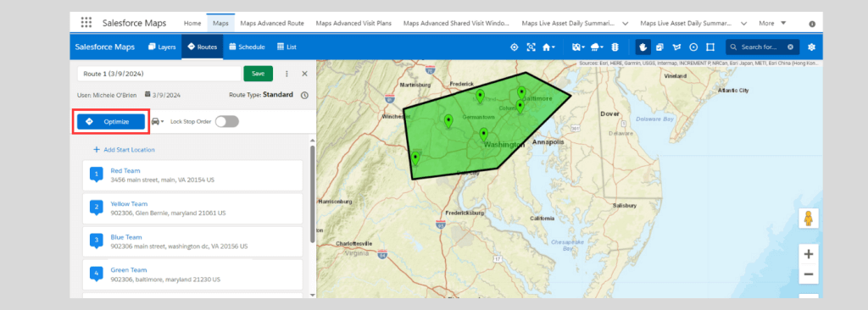Click the Add Start Location link
Screen dimensions: 868x310
[x=124, y=149]
